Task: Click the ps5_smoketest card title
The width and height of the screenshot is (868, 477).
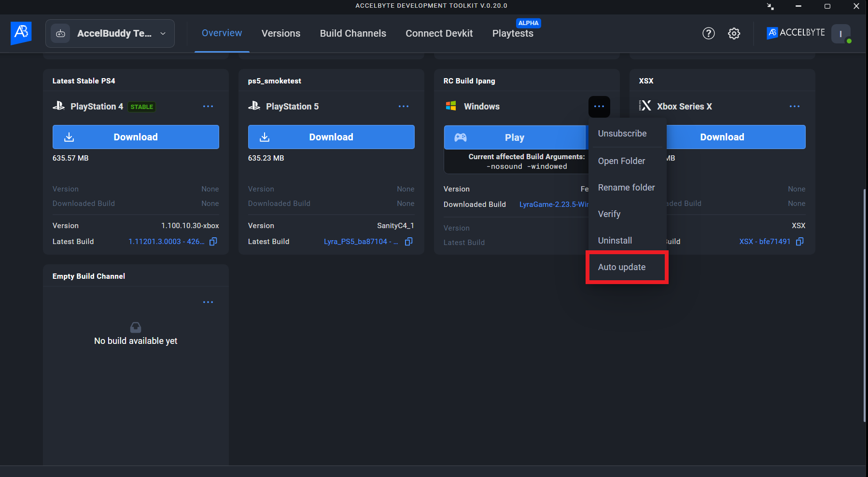Action: [x=274, y=81]
